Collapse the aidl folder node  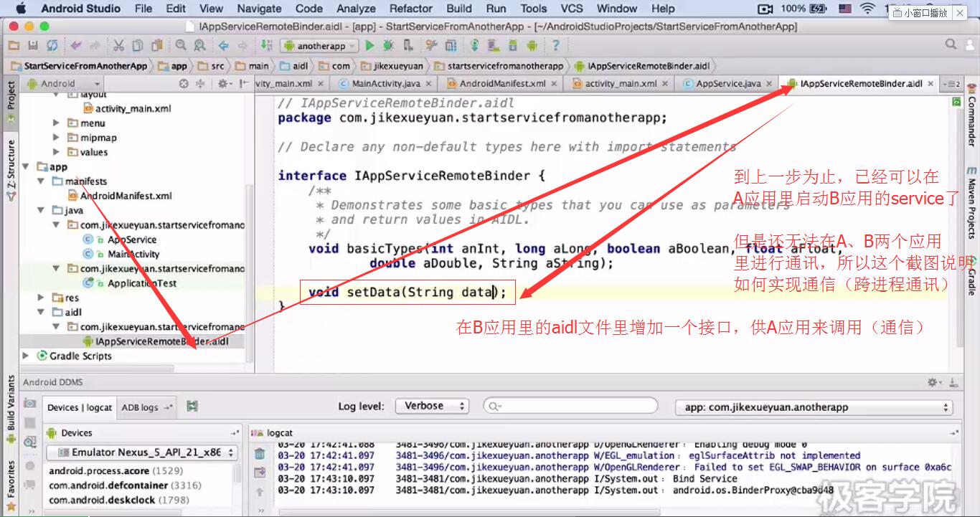click(42, 312)
